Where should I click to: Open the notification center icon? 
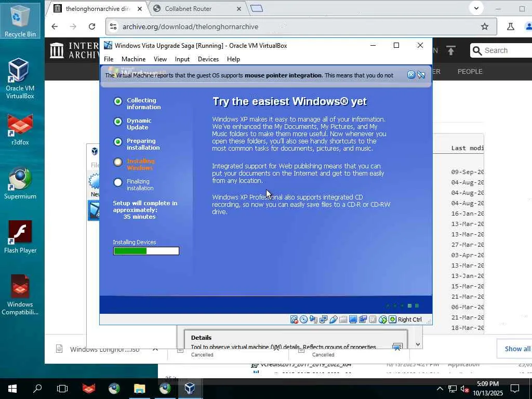(x=515, y=389)
